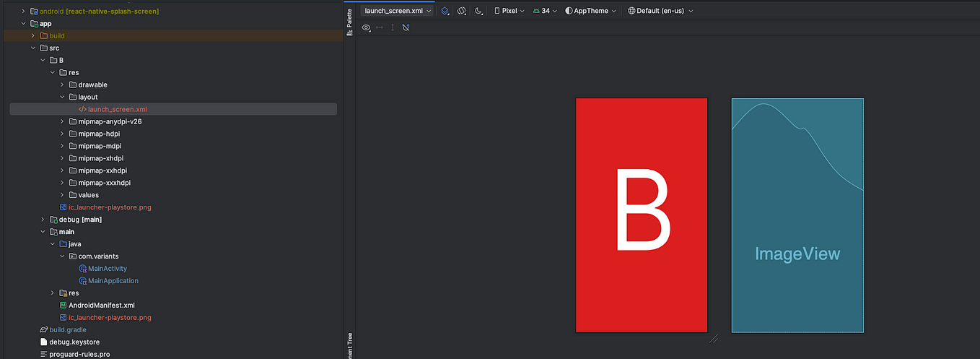The image size is (980, 359).
Task: Click the preview resize handle
Action: 714,338
